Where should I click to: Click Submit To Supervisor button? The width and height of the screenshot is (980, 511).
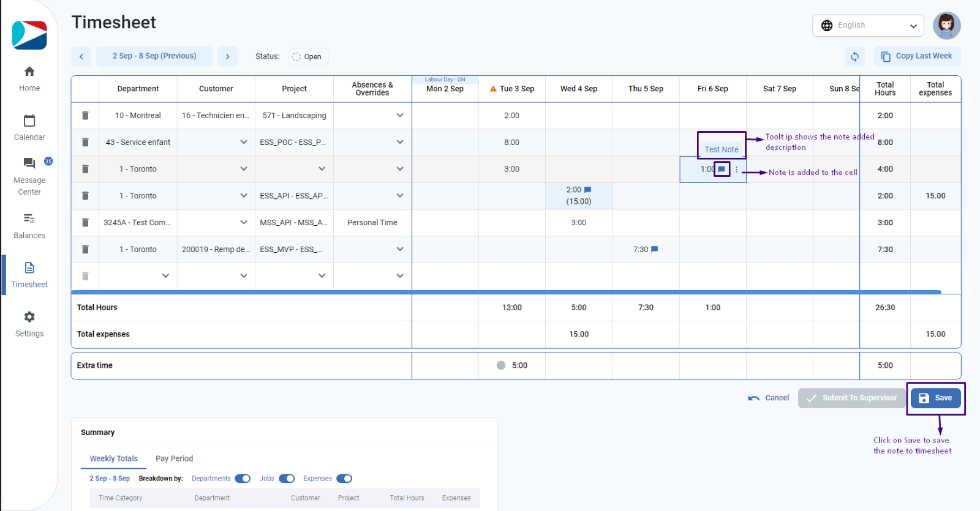point(851,398)
